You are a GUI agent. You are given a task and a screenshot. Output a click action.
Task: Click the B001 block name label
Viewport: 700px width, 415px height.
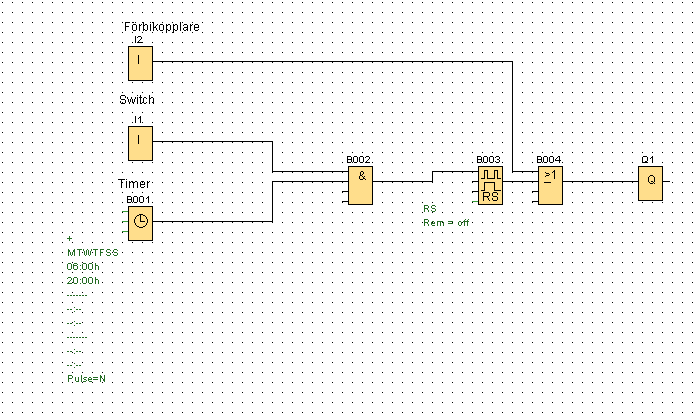tap(139, 199)
